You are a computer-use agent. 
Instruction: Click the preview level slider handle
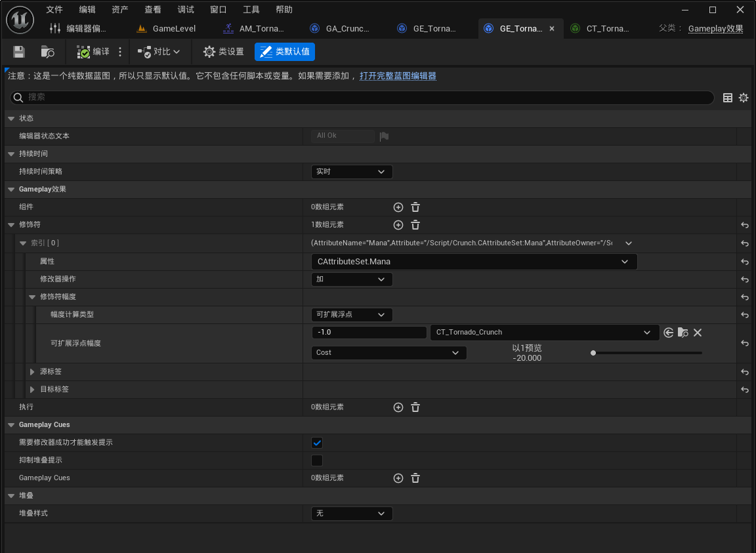pyautogui.click(x=593, y=353)
